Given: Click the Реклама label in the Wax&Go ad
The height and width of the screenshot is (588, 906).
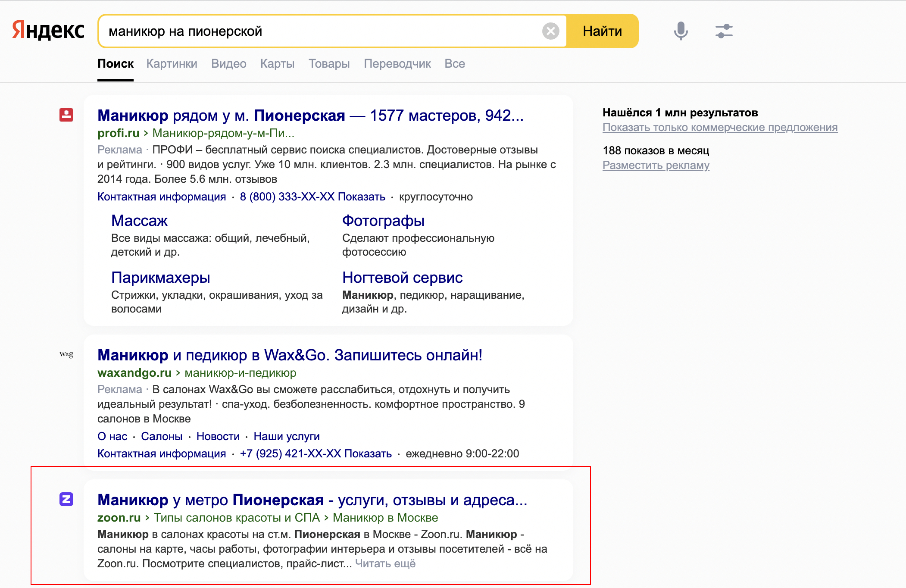Looking at the screenshot, I should [x=119, y=389].
